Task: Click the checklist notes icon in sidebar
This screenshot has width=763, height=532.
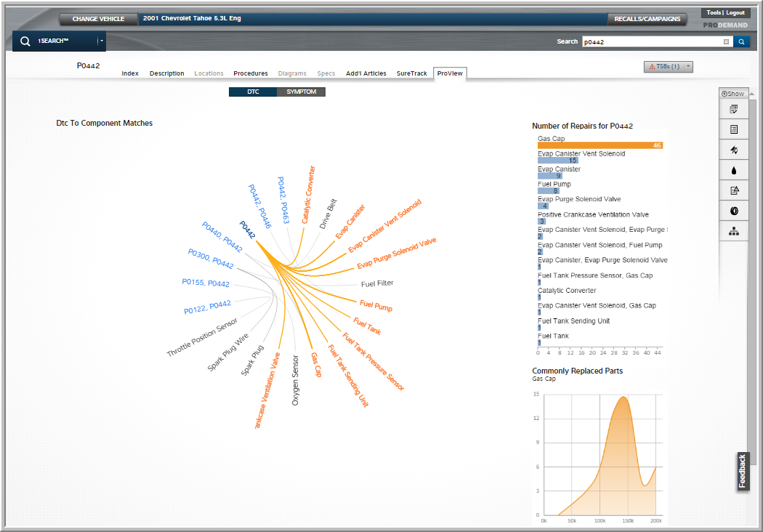Action: tap(734, 109)
